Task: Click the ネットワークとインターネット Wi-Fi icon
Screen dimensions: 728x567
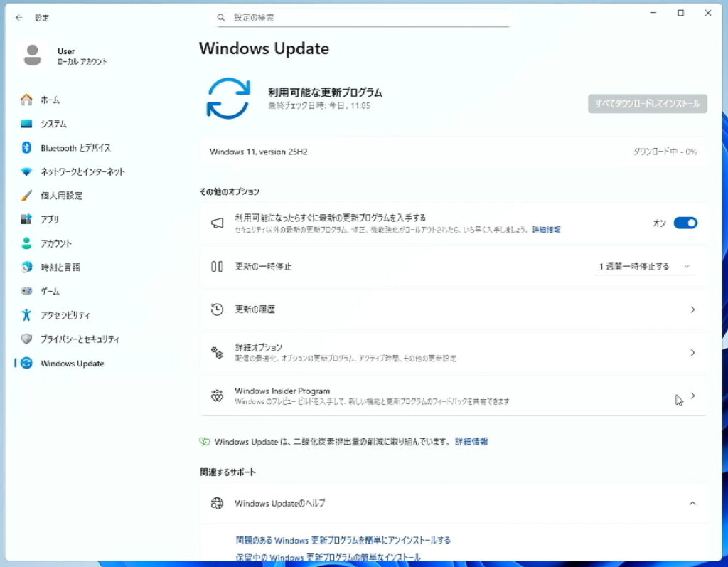Action: click(27, 172)
